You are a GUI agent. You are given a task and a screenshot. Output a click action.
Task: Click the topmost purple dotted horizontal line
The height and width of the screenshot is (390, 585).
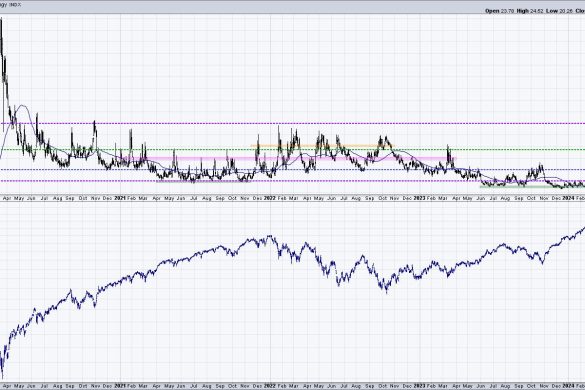[x=292, y=123]
